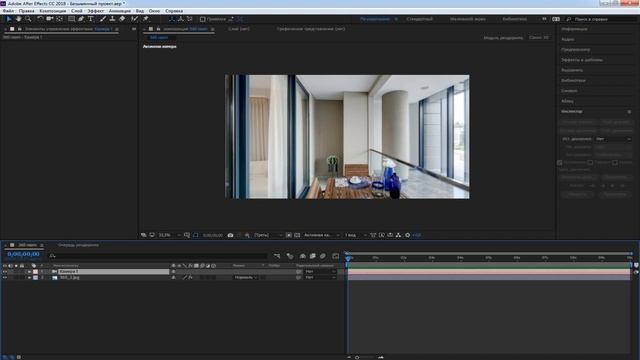Click the World Axis mode icon

(180, 19)
